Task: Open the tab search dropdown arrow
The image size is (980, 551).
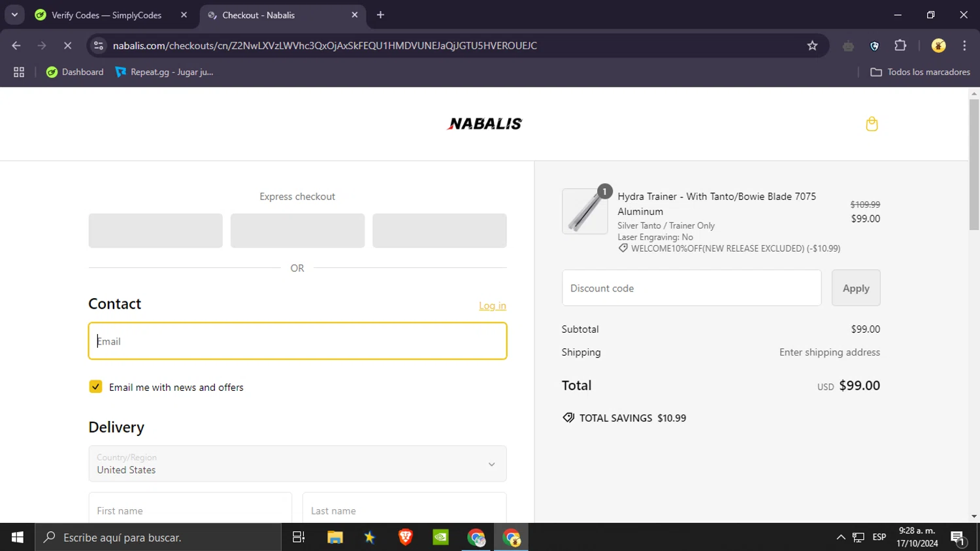Action: tap(14, 14)
